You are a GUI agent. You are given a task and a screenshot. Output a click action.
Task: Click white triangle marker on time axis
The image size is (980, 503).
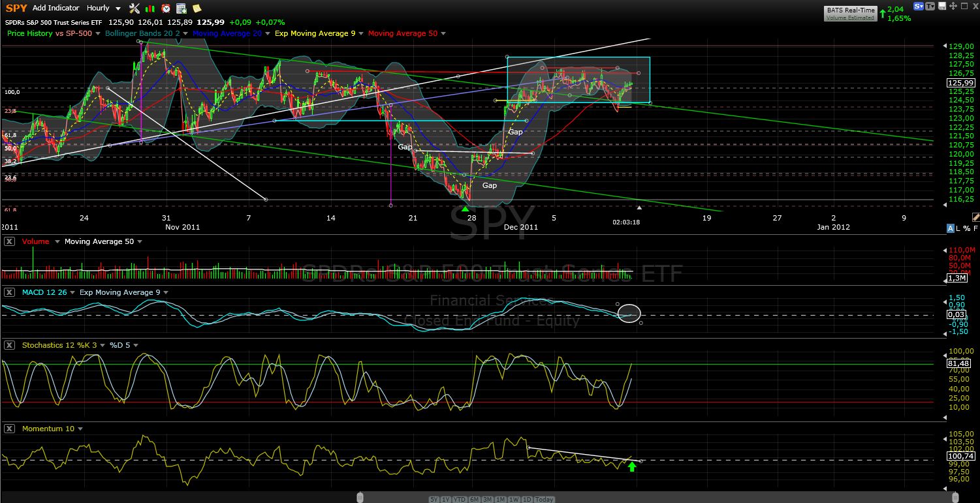(x=639, y=208)
